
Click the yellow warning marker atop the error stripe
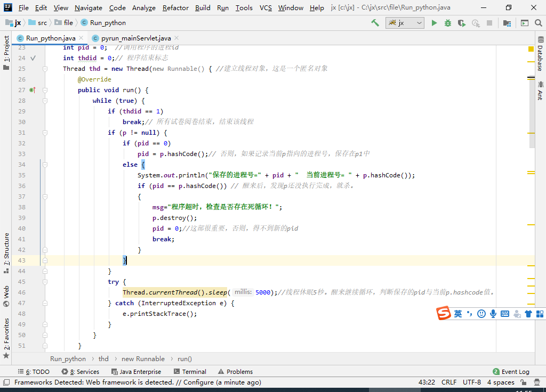tap(531, 49)
